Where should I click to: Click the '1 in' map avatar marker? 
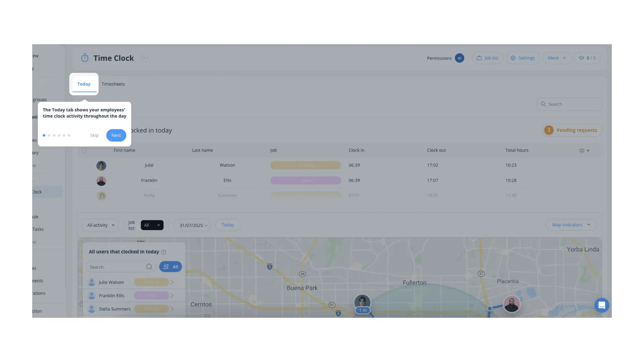(362, 304)
